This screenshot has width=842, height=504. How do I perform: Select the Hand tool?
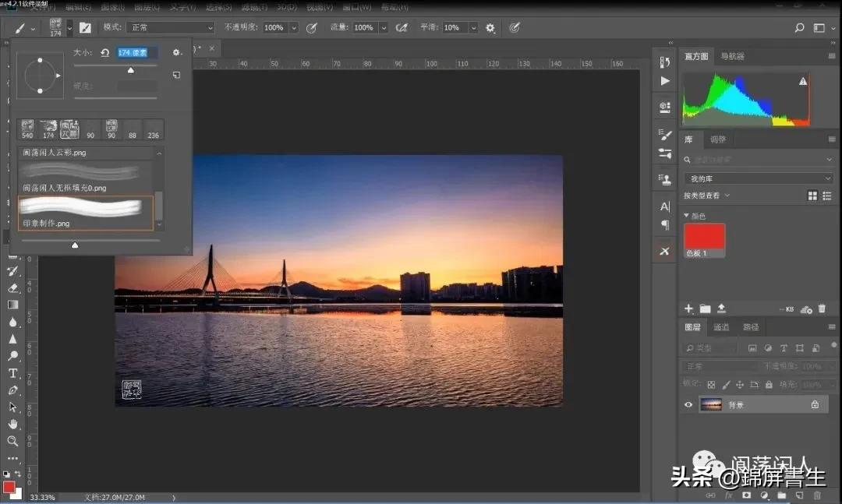[12, 424]
